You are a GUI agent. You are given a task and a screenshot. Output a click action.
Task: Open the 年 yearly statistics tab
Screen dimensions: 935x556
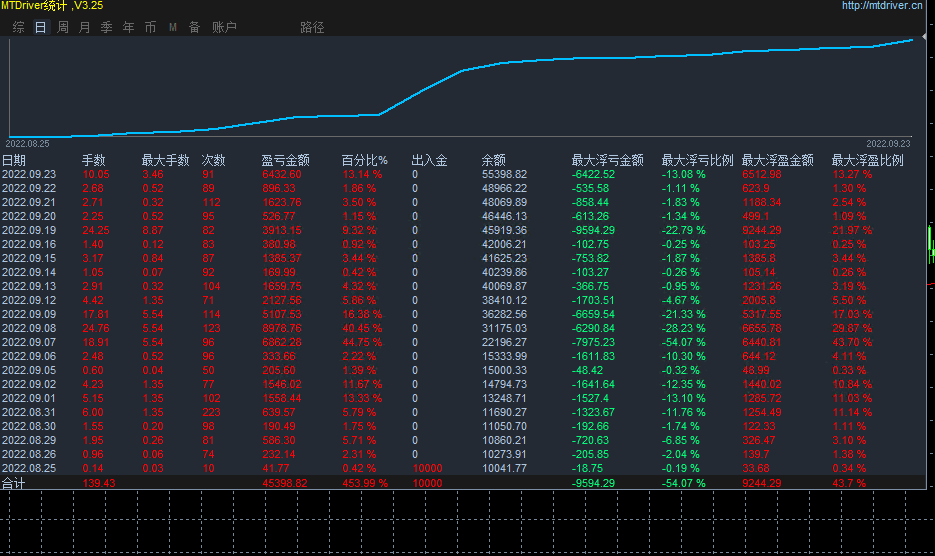[x=128, y=27]
